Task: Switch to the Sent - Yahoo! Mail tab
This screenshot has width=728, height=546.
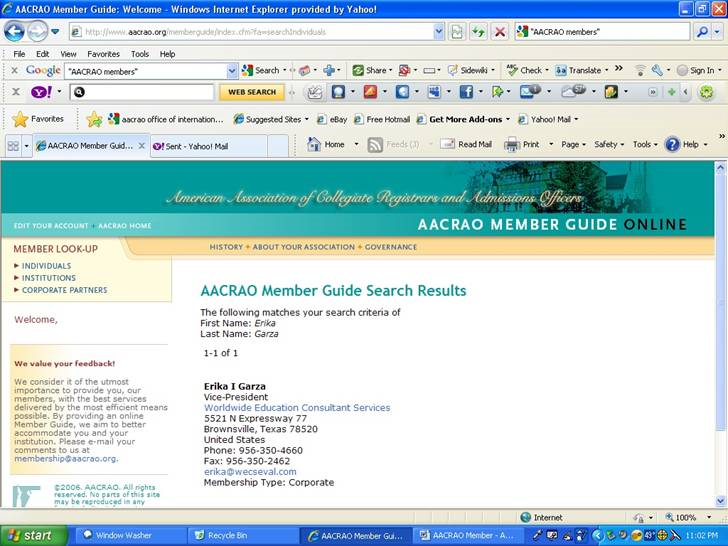Action: 209,146
